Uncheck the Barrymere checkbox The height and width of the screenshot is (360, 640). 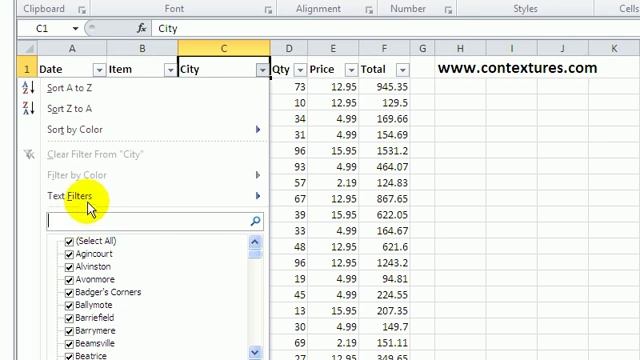69,331
